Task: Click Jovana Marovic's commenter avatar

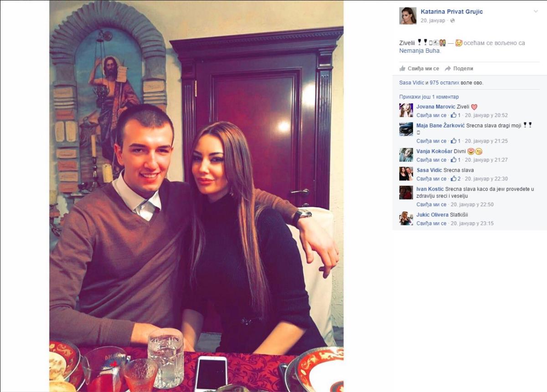Action: (406, 110)
